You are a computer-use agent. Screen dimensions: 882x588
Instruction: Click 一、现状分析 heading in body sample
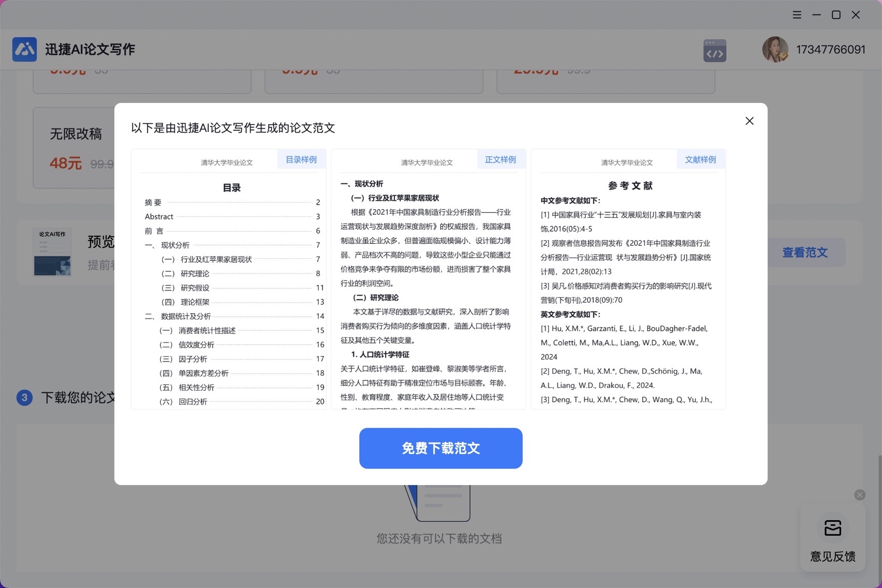pos(361,184)
